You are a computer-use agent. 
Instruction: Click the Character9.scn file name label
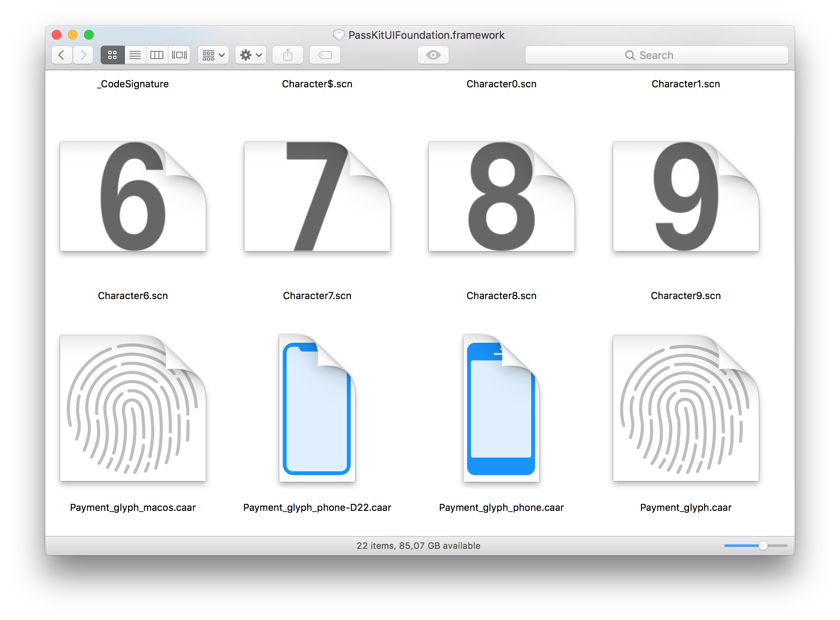pos(686,296)
